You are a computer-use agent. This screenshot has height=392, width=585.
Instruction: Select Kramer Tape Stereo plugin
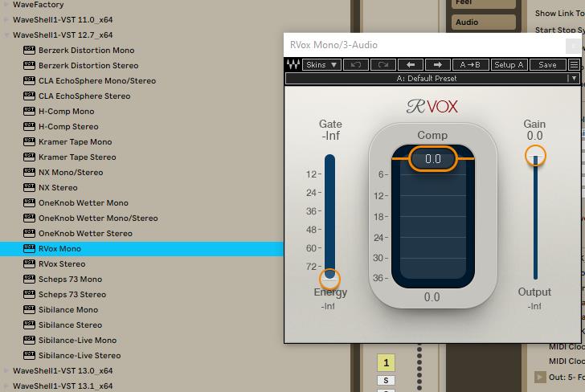(77, 157)
